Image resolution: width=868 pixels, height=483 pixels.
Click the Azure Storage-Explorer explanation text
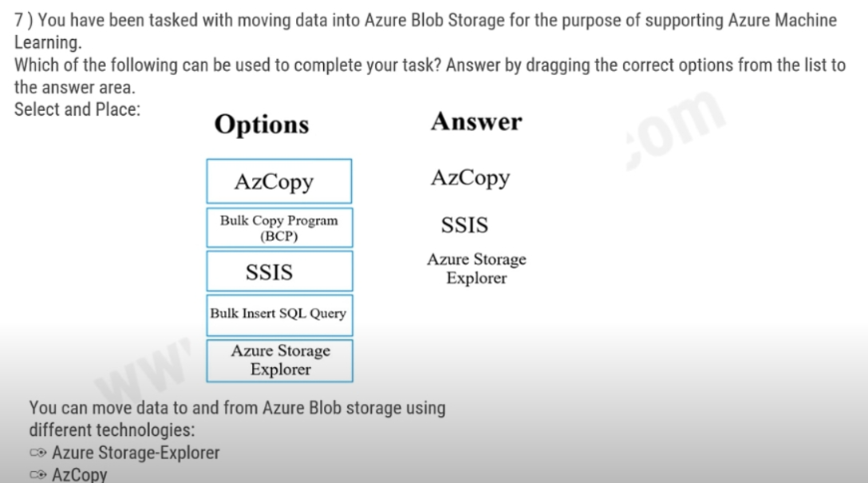point(136,453)
